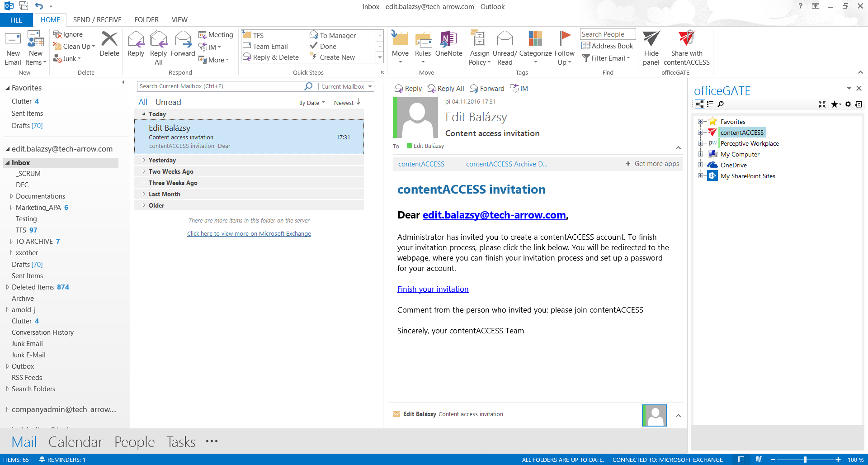The width and height of the screenshot is (868, 465).
Task: Click the New Email icon
Action: (x=13, y=40)
